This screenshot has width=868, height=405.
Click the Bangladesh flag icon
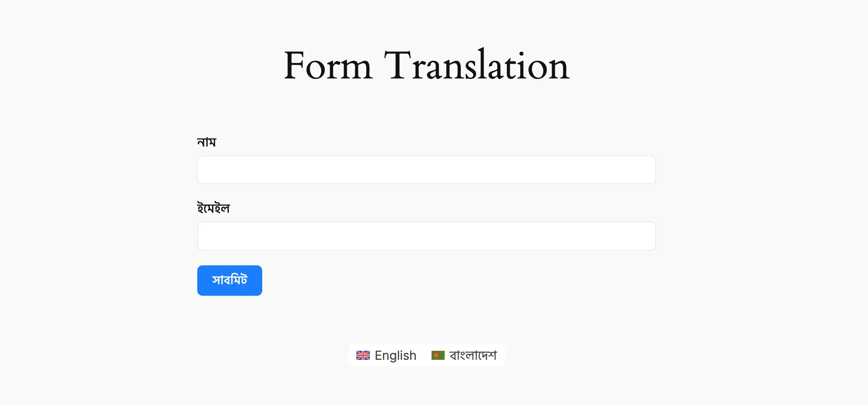pos(438,355)
